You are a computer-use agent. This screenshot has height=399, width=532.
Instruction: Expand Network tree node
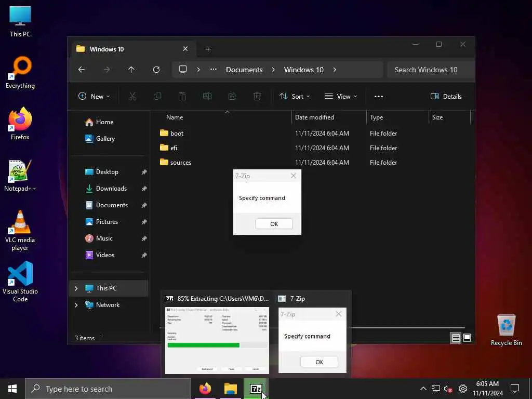(76, 305)
